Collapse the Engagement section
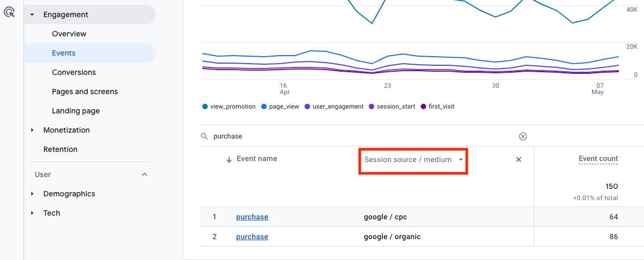Screen dimensions: 644x260 click(x=32, y=14)
